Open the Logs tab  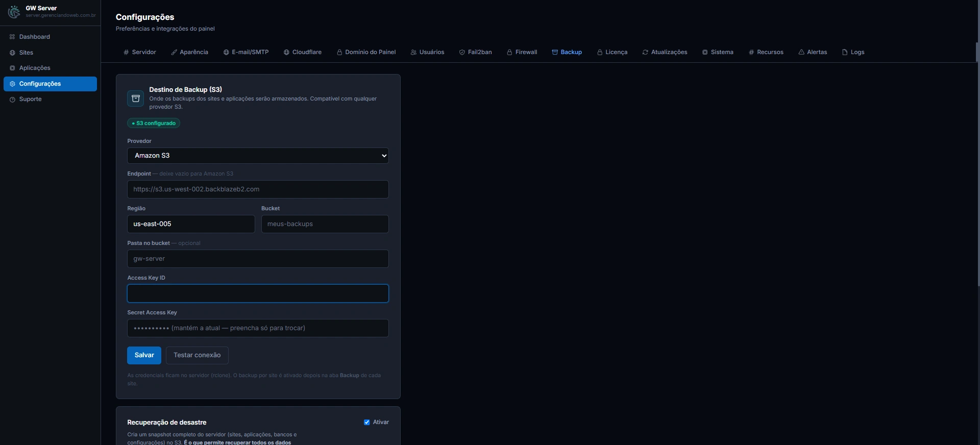click(x=853, y=52)
